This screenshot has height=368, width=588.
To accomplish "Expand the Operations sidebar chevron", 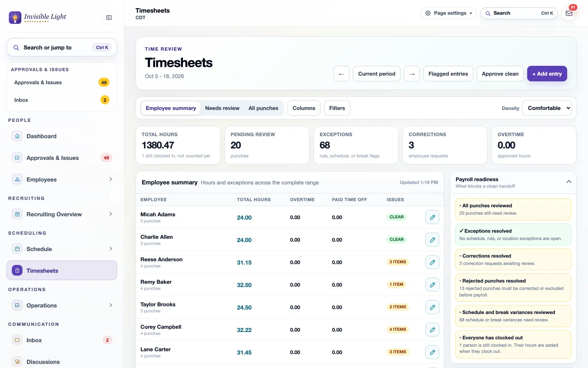I will (x=111, y=305).
